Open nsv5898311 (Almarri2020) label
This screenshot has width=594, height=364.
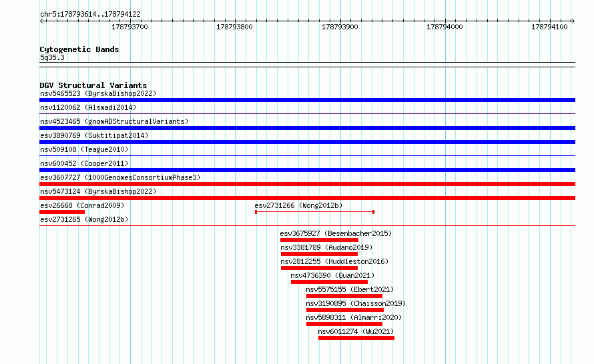pos(354,317)
